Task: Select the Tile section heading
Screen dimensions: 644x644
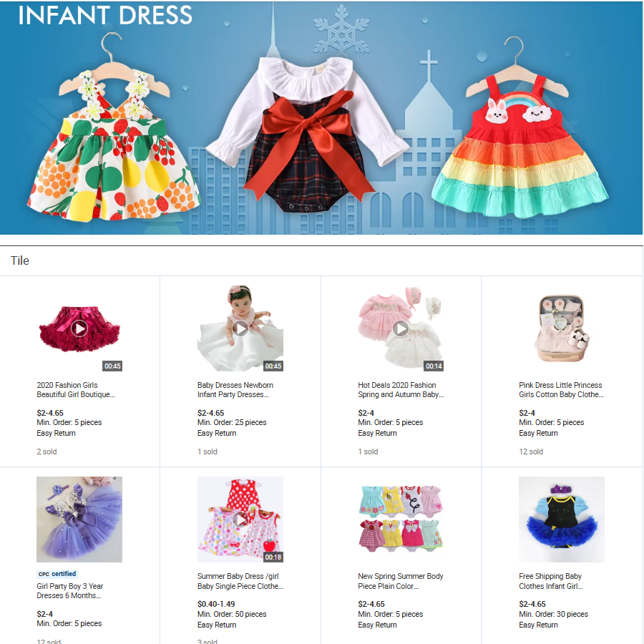Action: click(20, 260)
